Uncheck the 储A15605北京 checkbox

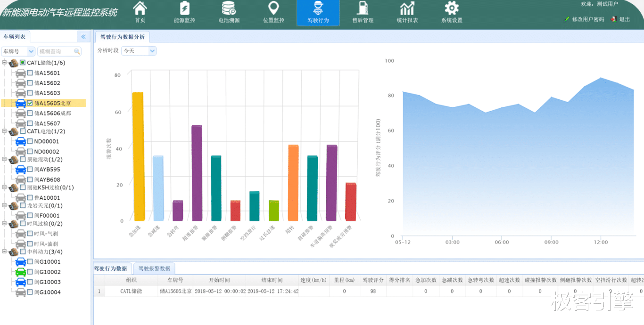[30, 103]
